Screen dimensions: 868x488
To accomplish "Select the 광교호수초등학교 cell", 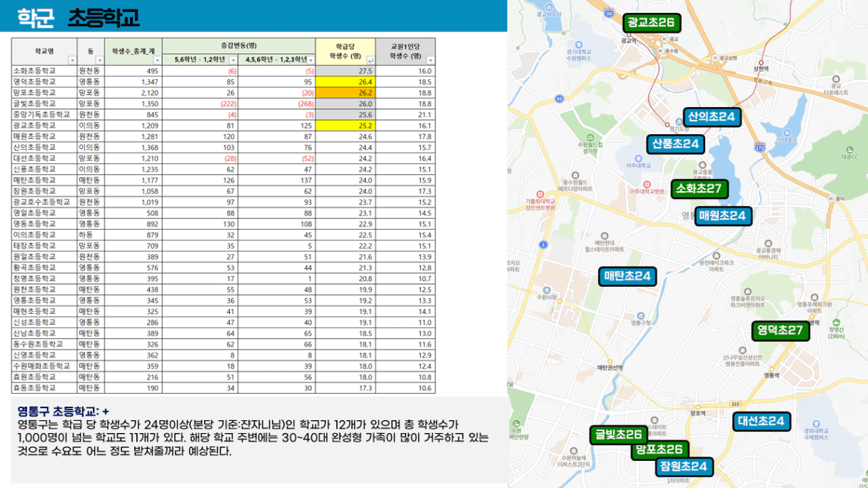I will pyautogui.click(x=44, y=202).
